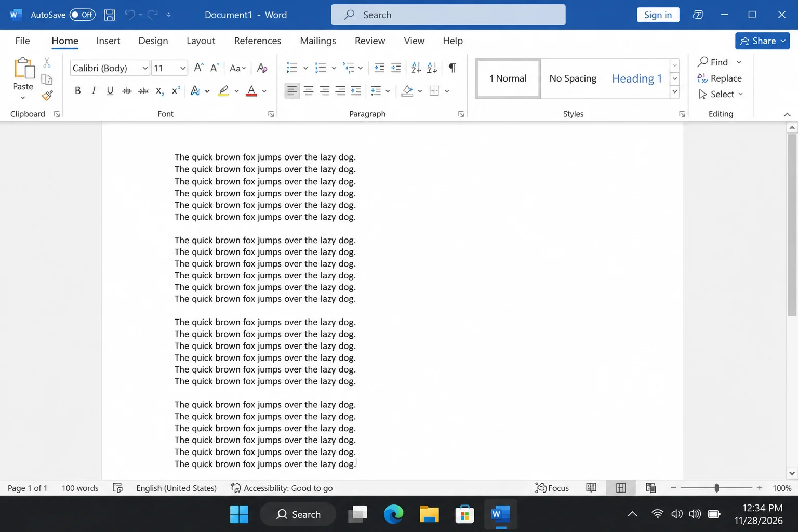
Task: Open the font name dropdown Calibri (Body)
Action: (x=145, y=68)
